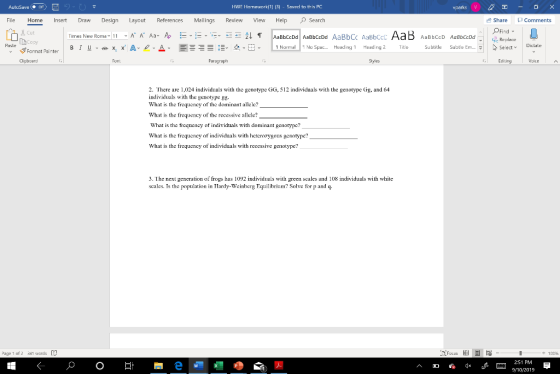Sort the selected text
This screenshot has height=374, width=560.
249,35
